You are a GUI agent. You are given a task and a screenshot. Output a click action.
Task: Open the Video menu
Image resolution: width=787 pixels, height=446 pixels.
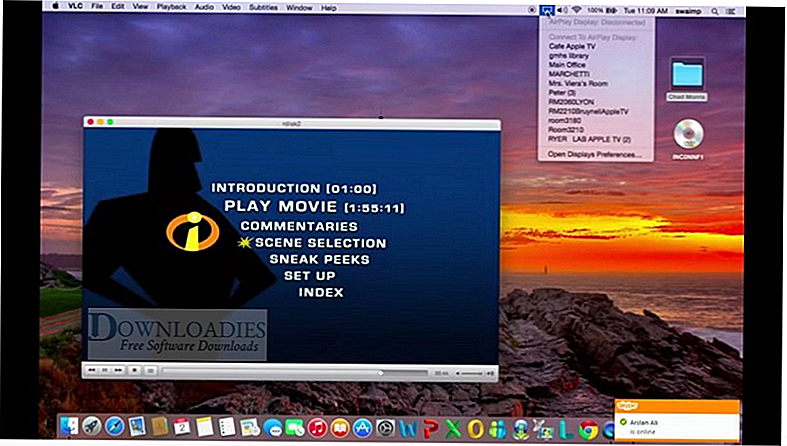[231, 7]
